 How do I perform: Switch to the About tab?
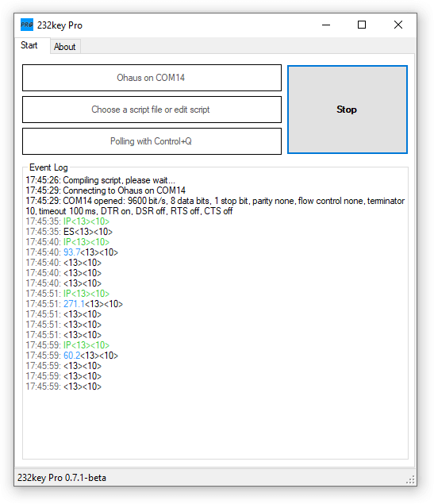pos(65,47)
